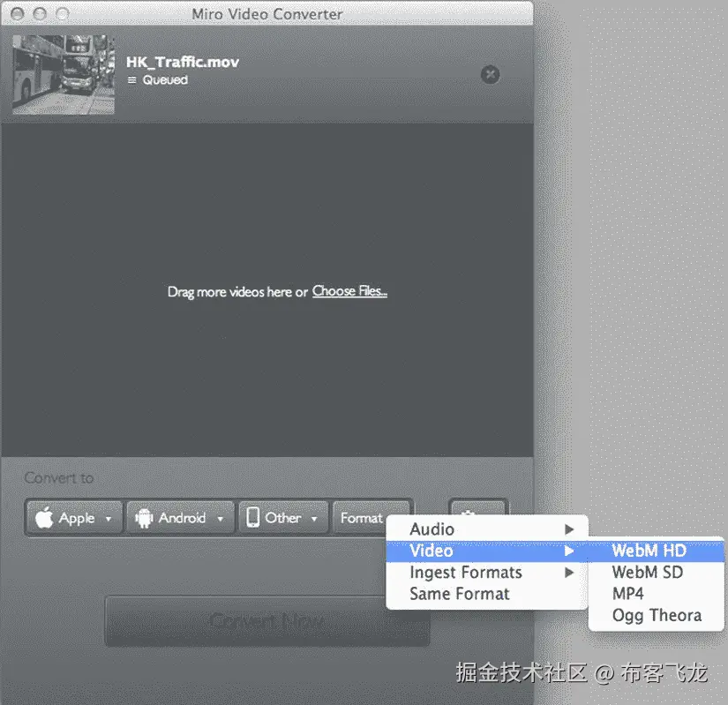
Task: Click the Queued status text
Action: (x=165, y=79)
